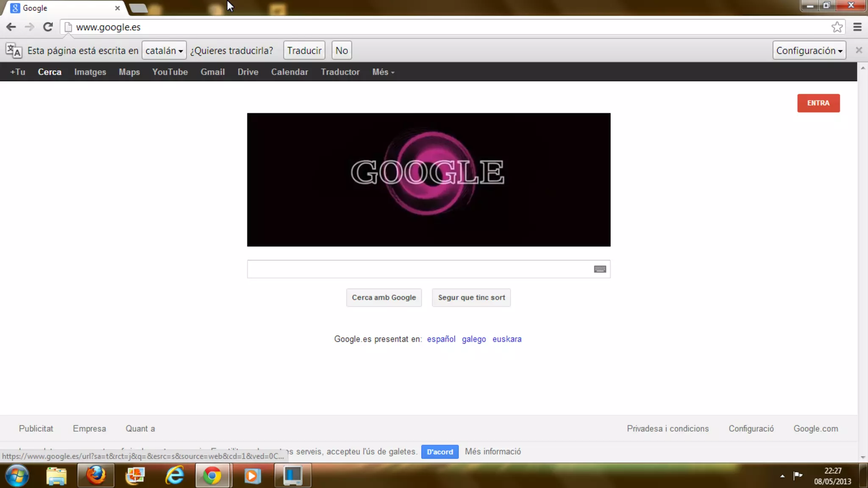Screen dimensions: 868x488
Task: Open the Configuración dropdown in the translate bar
Action: coord(809,50)
